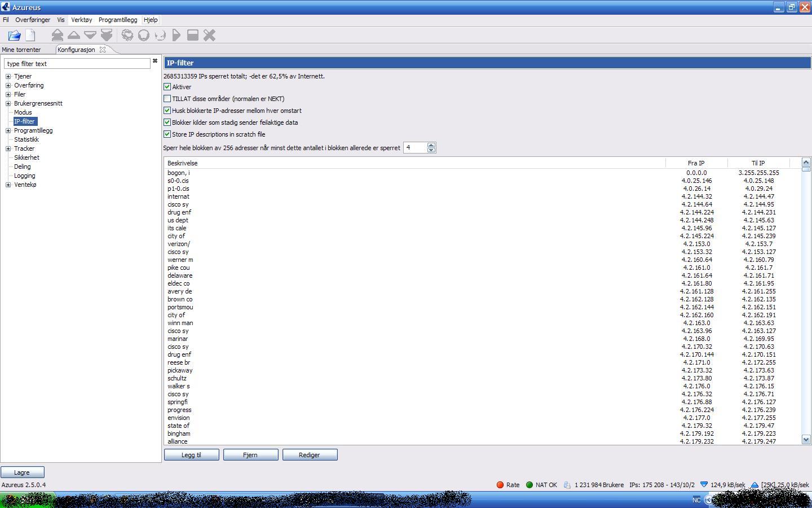Focus the type filter text field
Screen dimensions: 812x508
pos(77,64)
